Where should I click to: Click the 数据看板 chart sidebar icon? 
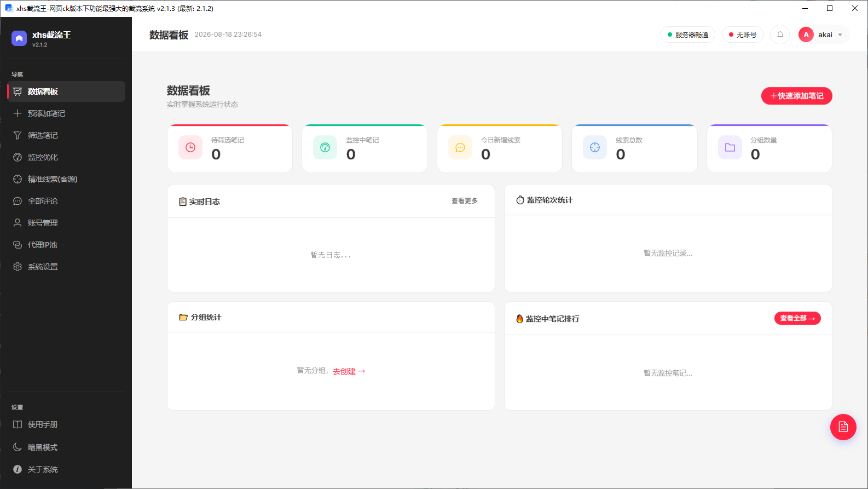point(18,91)
